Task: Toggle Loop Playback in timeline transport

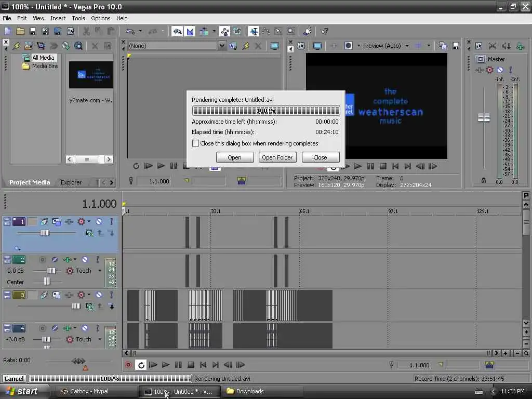Action: click(x=141, y=365)
